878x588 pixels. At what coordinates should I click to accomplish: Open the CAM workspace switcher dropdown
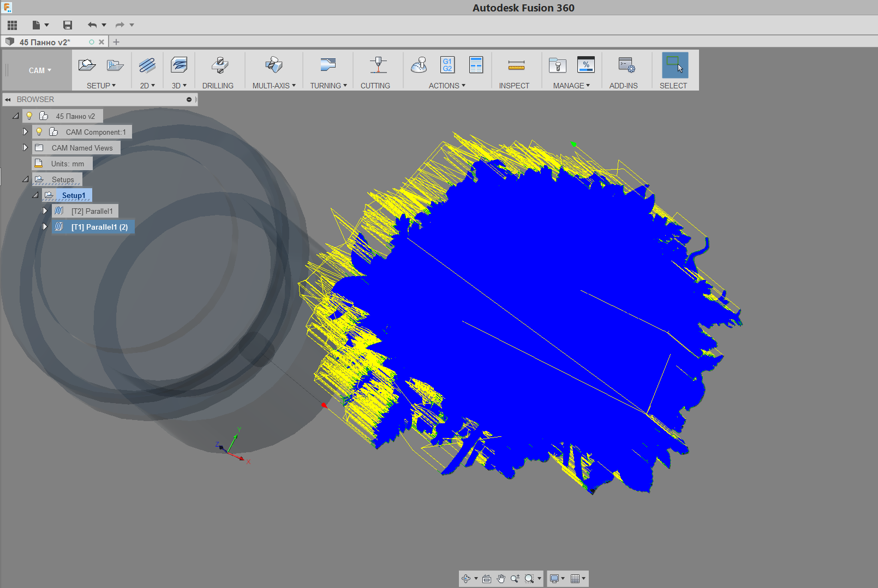[40, 70]
